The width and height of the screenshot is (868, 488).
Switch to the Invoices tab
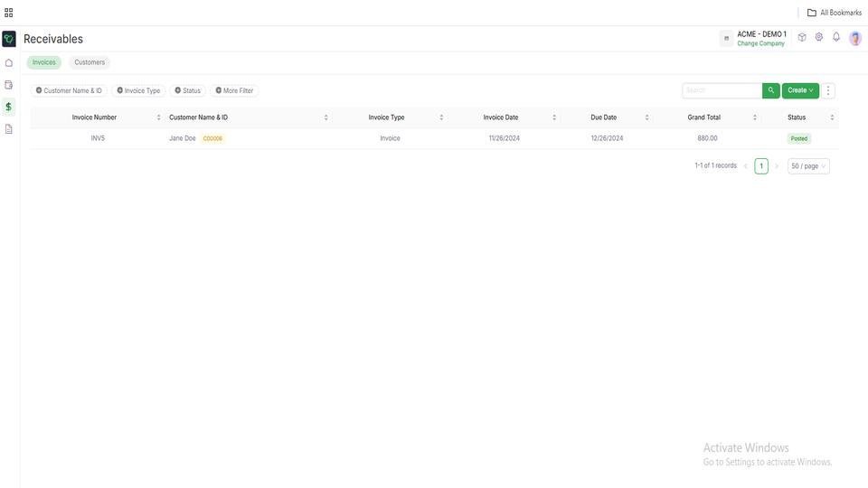point(43,62)
